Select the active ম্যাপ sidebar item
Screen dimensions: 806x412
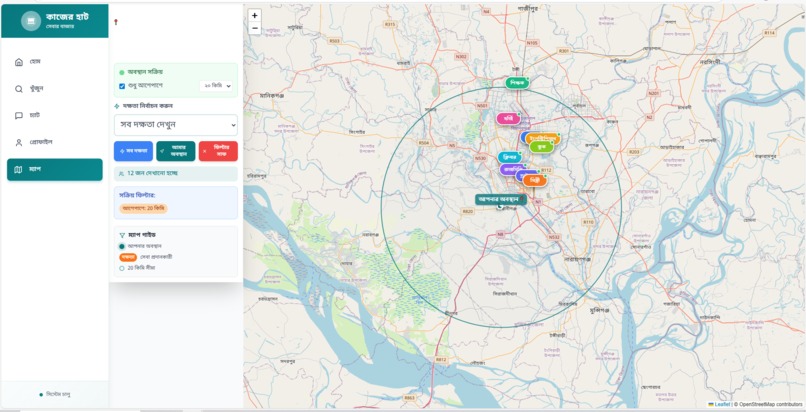[54, 170]
